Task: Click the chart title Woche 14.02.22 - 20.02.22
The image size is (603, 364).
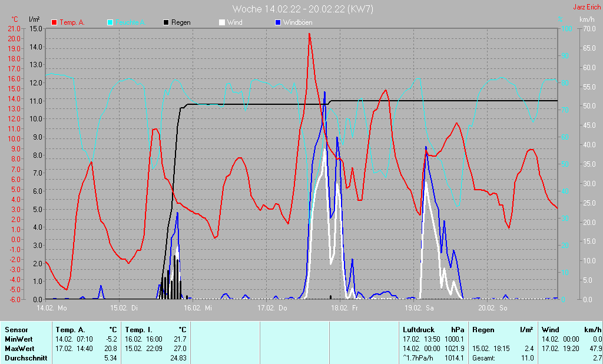Action: (x=303, y=9)
